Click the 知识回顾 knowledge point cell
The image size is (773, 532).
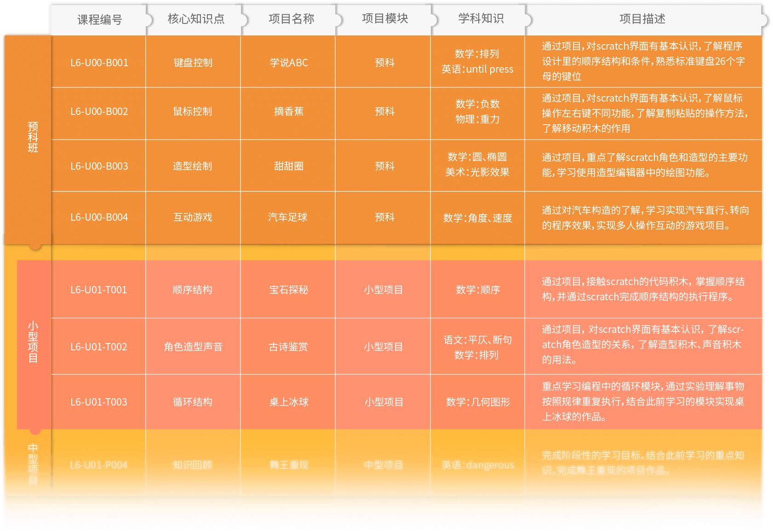(193, 465)
